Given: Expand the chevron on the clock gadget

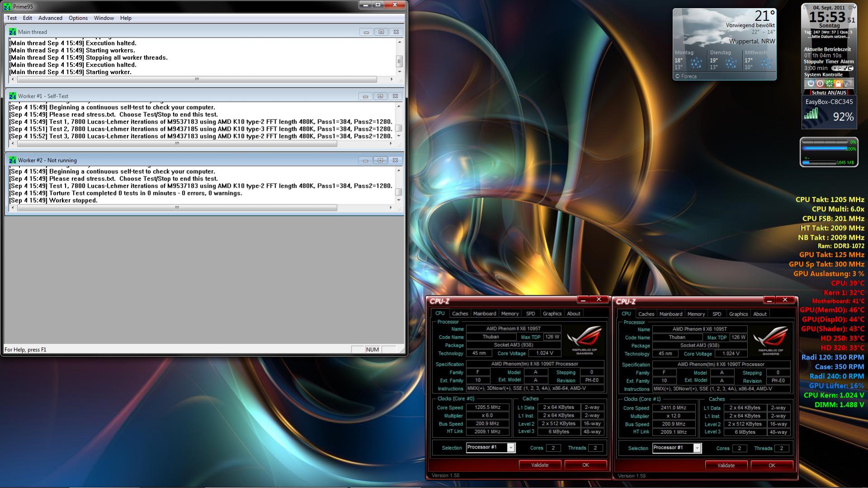Looking at the screenshot, I should 854,7.
